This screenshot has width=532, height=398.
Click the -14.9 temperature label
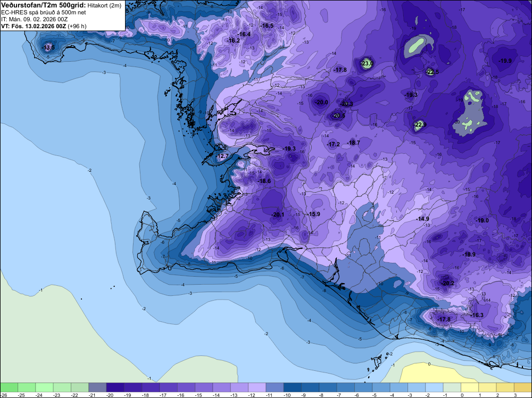[423, 219]
